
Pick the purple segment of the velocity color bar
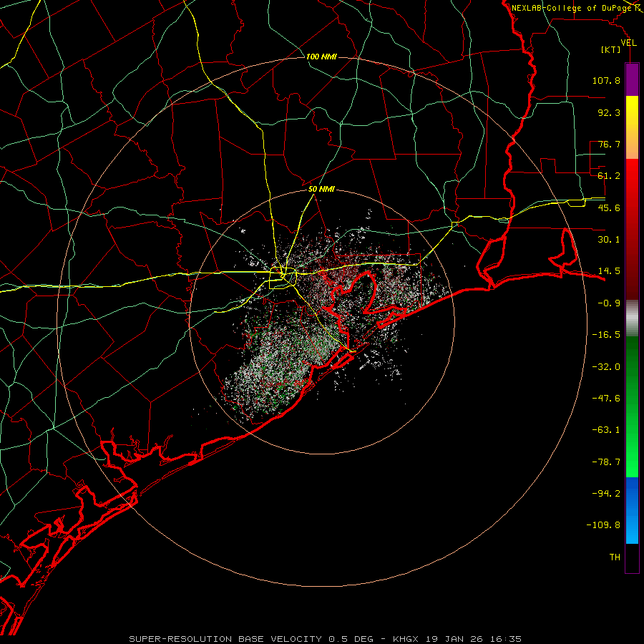632,79
